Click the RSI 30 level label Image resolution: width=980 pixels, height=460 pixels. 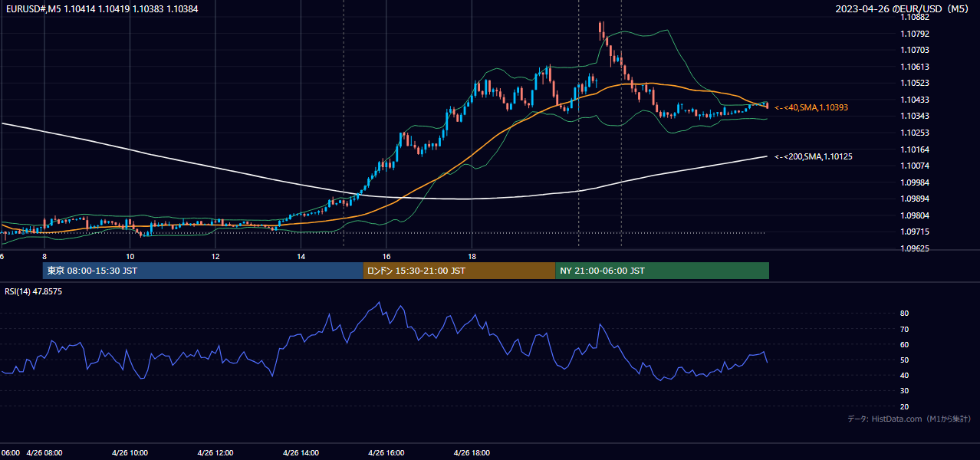click(904, 391)
